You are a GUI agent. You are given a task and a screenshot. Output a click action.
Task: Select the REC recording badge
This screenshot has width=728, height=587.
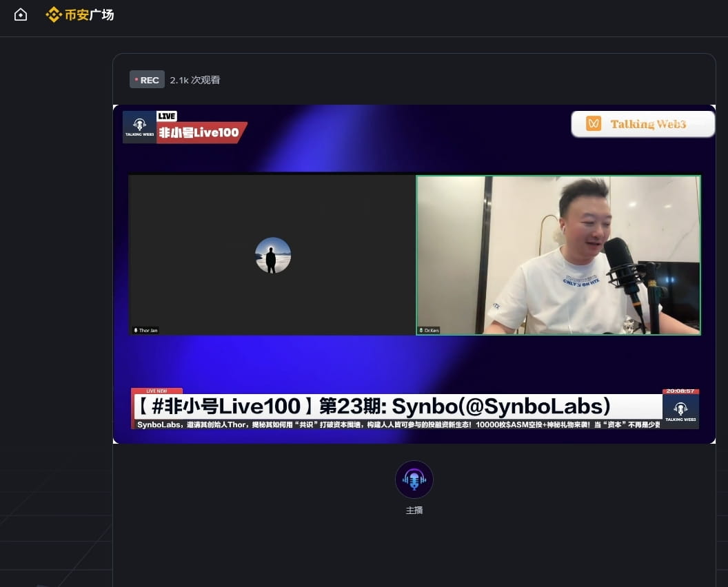147,80
